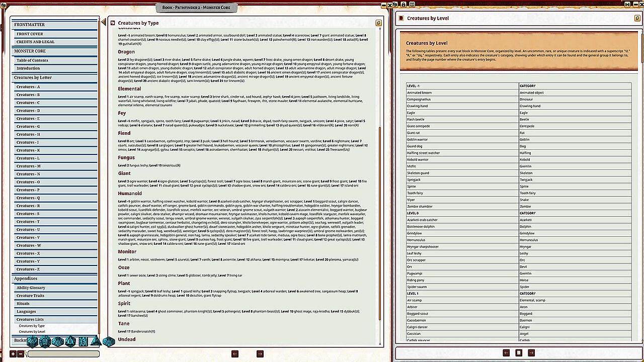Open the Ability Glossary appendix
644x362 pixels.
pos(55,288)
